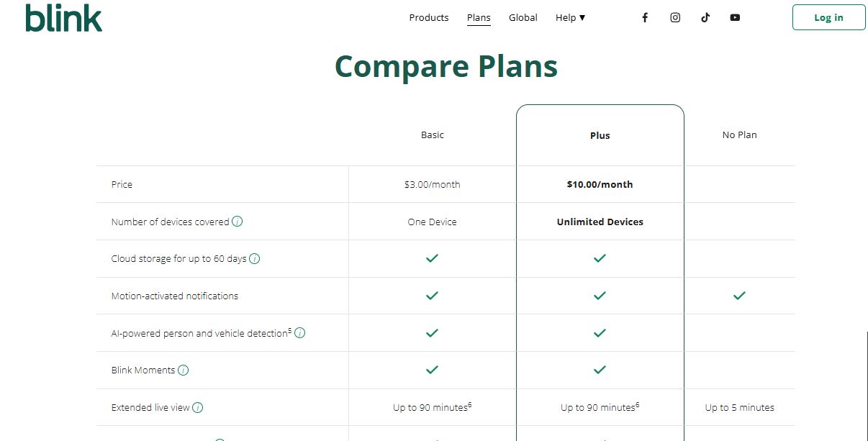This screenshot has width=868, height=441.
Task: Click Plus checkmark for Blink Moments row
Action: (600, 370)
